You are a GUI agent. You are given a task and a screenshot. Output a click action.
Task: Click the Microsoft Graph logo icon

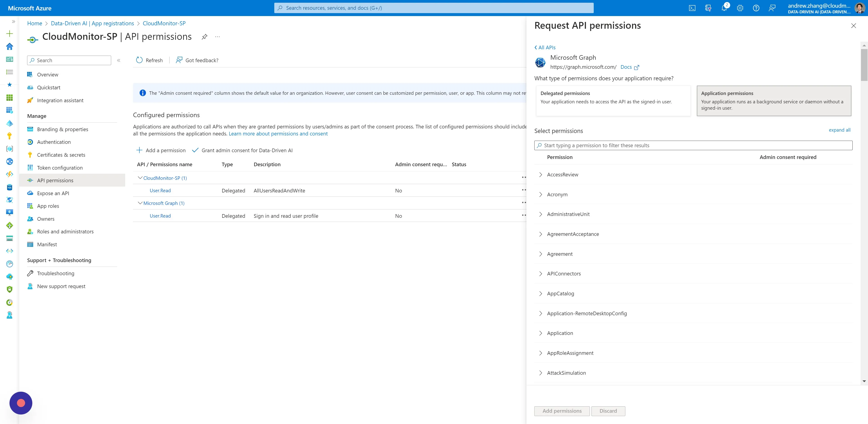click(540, 62)
